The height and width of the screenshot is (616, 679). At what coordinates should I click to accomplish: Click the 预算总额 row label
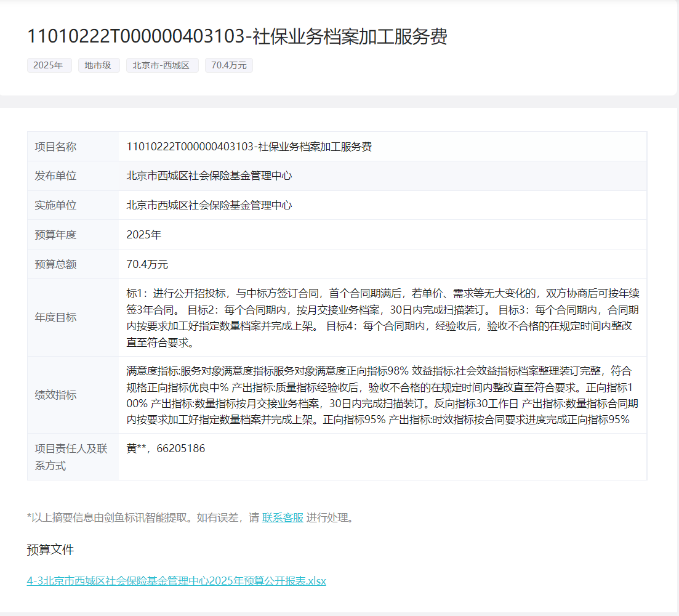point(55,264)
